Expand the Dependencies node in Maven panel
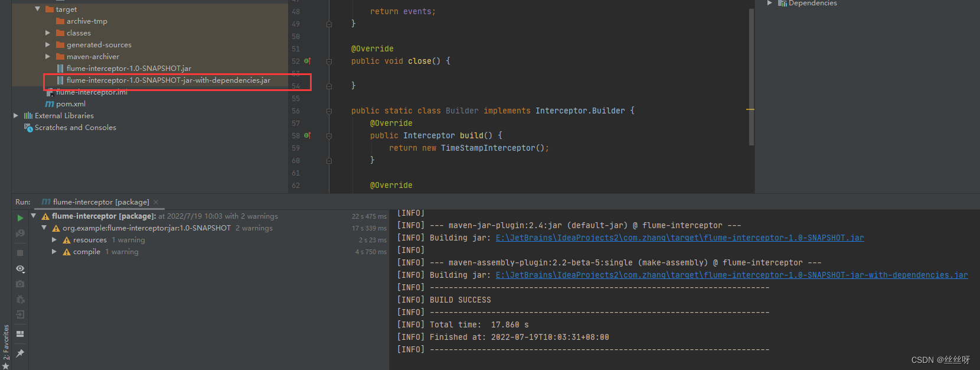The width and height of the screenshot is (980, 370). click(x=769, y=4)
